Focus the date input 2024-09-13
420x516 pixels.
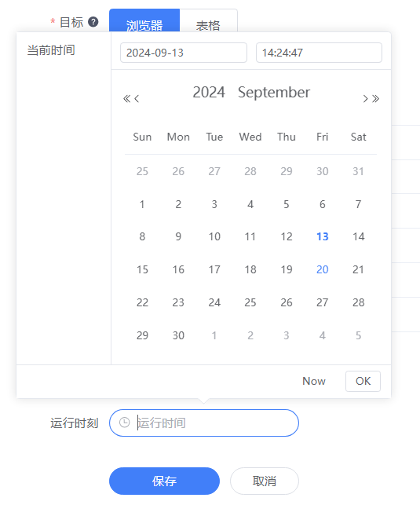[x=184, y=53]
